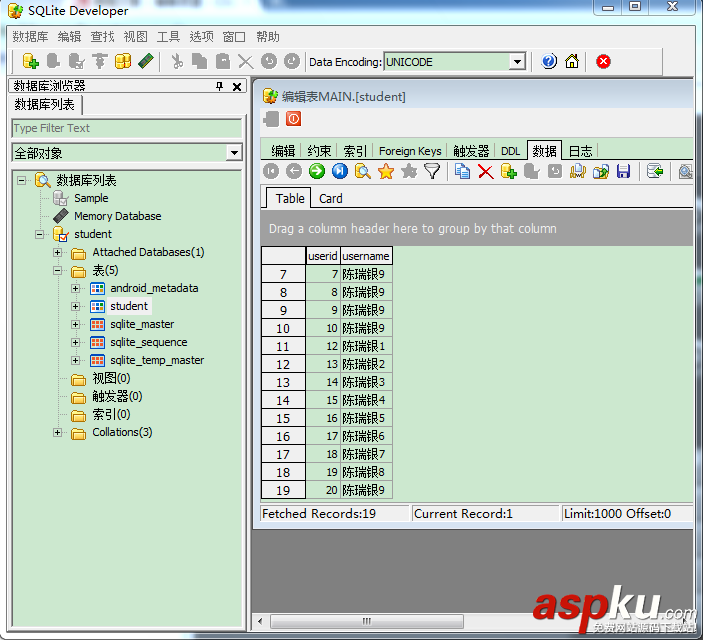This screenshot has height=640, width=703.
Task: Click the add database icon in main toolbar
Action: click(x=30, y=61)
